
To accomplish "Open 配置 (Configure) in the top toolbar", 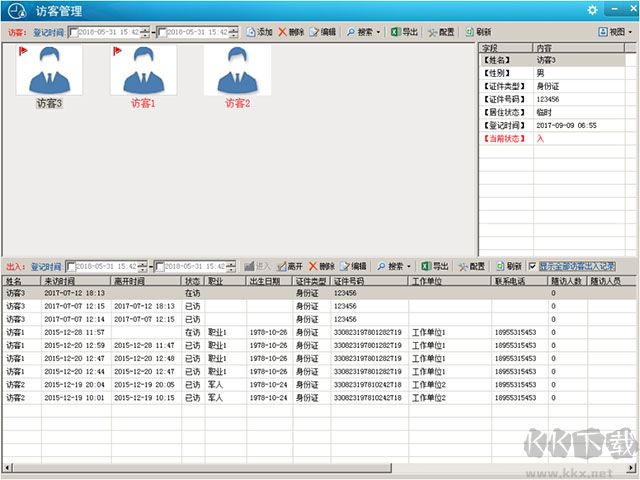I will click(x=441, y=32).
